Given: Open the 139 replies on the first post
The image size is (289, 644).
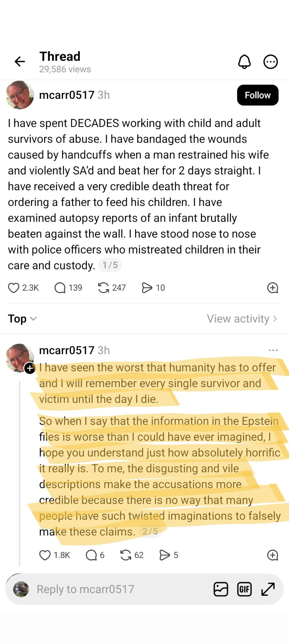Looking at the screenshot, I should 60,288.
